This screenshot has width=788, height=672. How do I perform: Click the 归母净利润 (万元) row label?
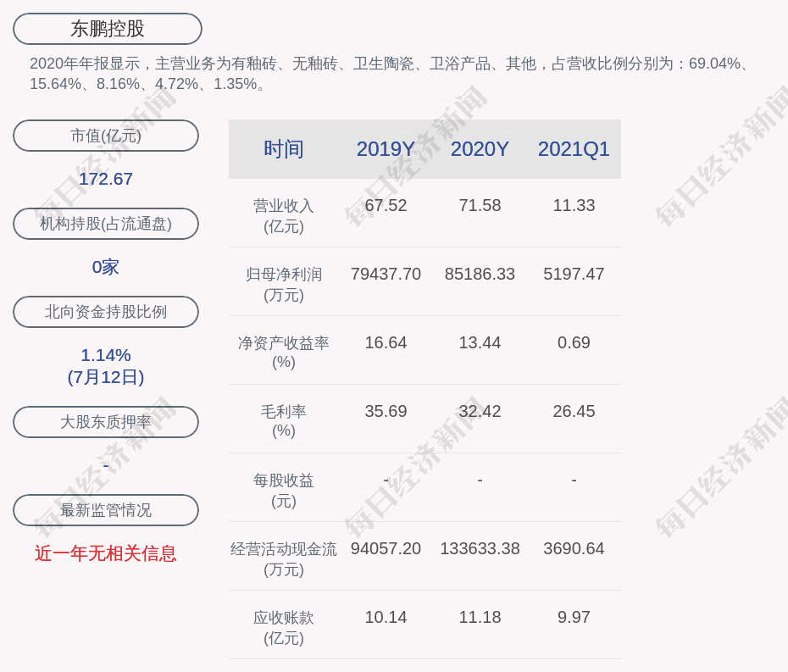point(284,285)
